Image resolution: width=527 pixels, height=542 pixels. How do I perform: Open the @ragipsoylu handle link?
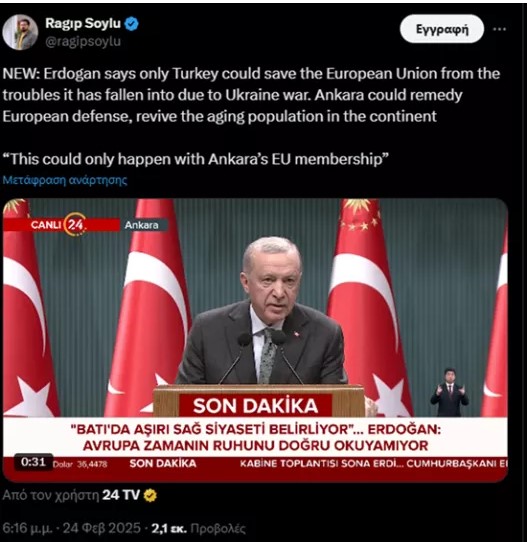83,41
